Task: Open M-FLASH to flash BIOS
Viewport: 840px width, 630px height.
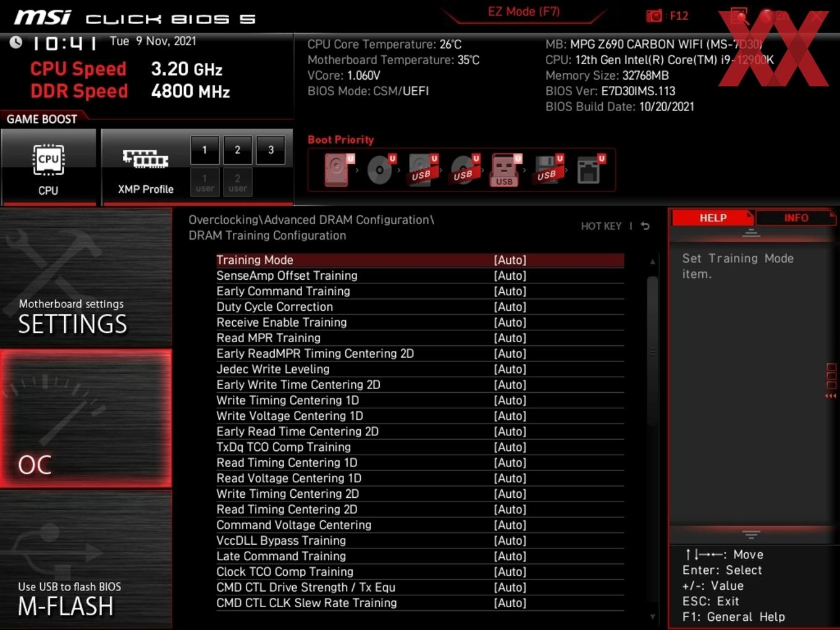Action: tap(86, 560)
